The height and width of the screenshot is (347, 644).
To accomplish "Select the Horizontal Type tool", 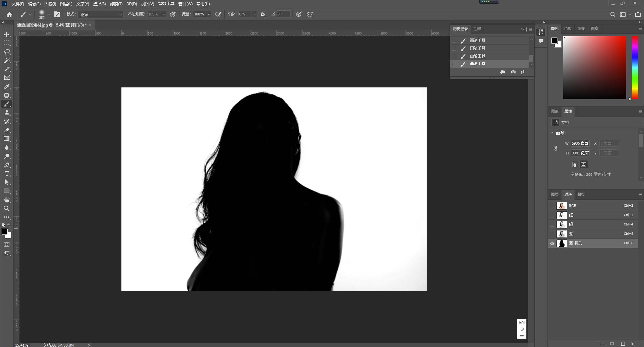I will click(x=7, y=173).
